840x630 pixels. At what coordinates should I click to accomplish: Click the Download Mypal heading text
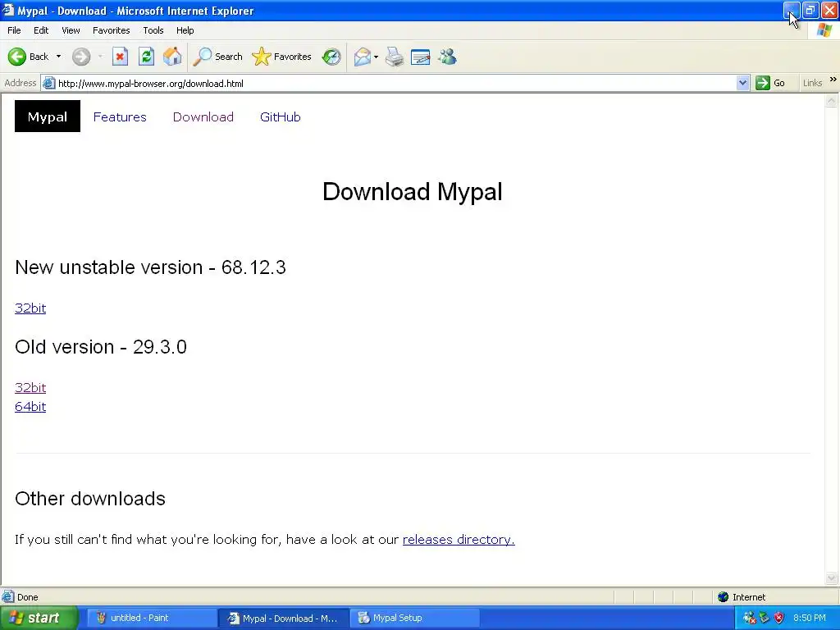[413, 191]
